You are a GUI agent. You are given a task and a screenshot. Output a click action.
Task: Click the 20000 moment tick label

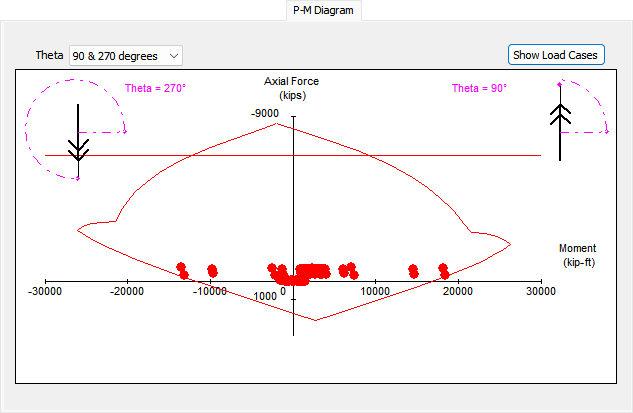coord(458,291)
